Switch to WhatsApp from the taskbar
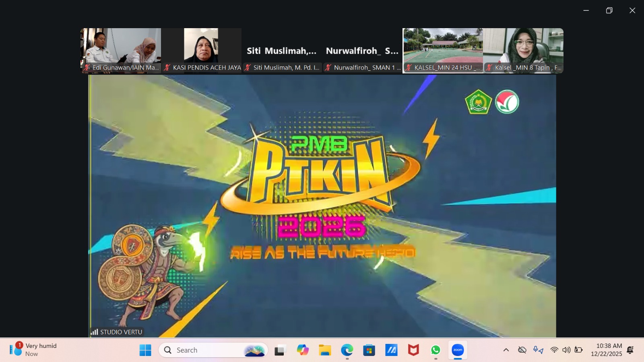Image resolution: width=644 pixels, height=362 pixels. [436, 350]
